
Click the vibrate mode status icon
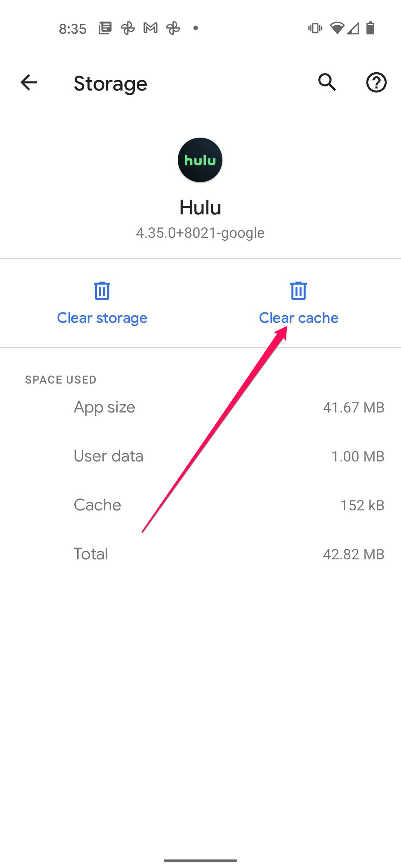click(314, 28)
